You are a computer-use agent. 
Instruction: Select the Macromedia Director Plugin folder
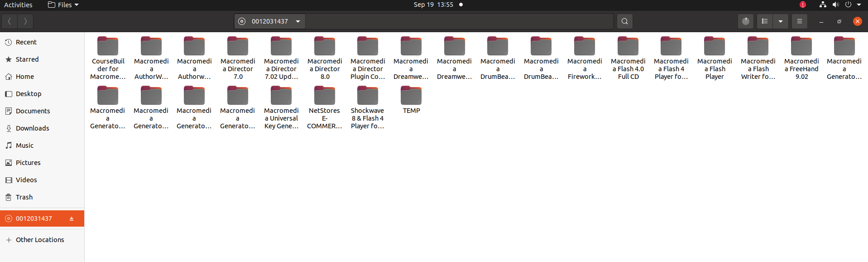(368, 58)
